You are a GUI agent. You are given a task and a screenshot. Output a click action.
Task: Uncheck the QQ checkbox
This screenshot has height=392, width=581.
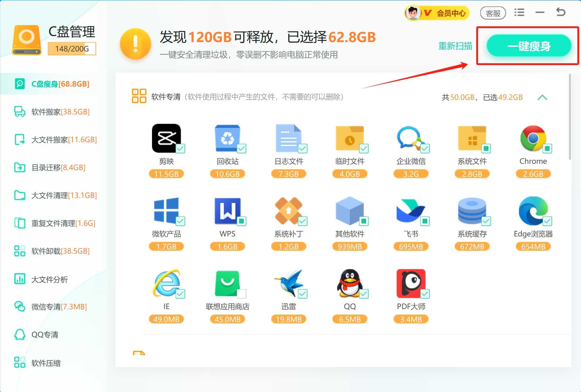[364, 294]
